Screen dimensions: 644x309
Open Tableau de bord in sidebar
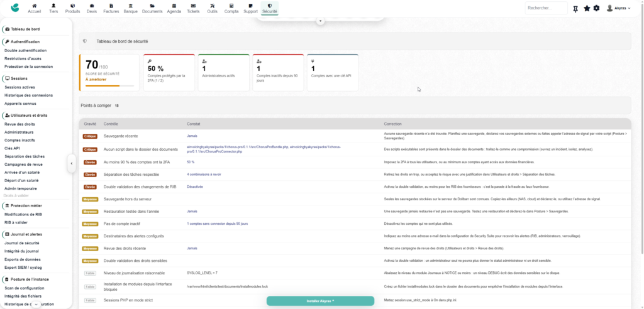(x=25, y=29)
